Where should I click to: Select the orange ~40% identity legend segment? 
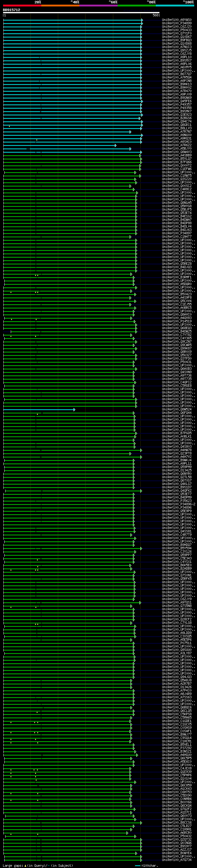61,6
